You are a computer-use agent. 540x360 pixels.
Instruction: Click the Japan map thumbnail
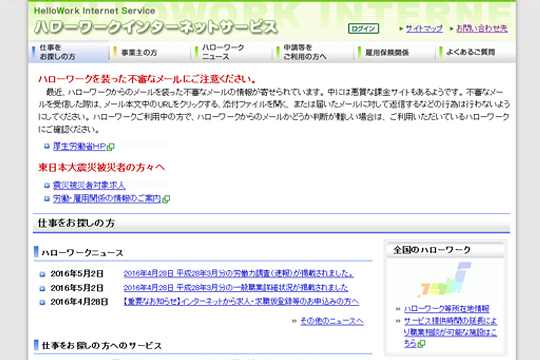click(445, 280)
